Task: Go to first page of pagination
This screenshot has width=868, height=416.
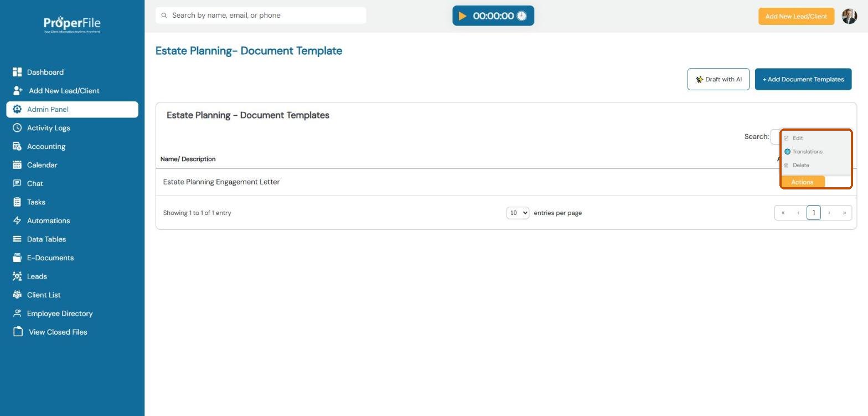Action: pyautogui.click(x=783, y=213)
